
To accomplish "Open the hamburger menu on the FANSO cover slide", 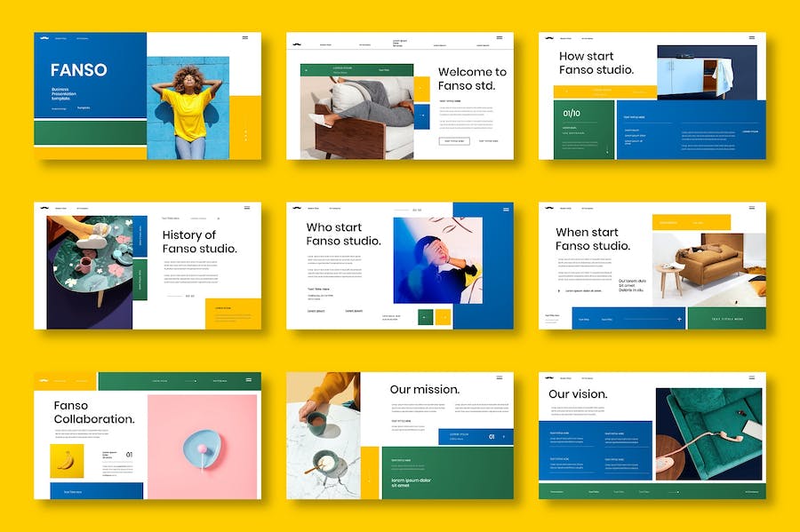I will pos(245,37).
